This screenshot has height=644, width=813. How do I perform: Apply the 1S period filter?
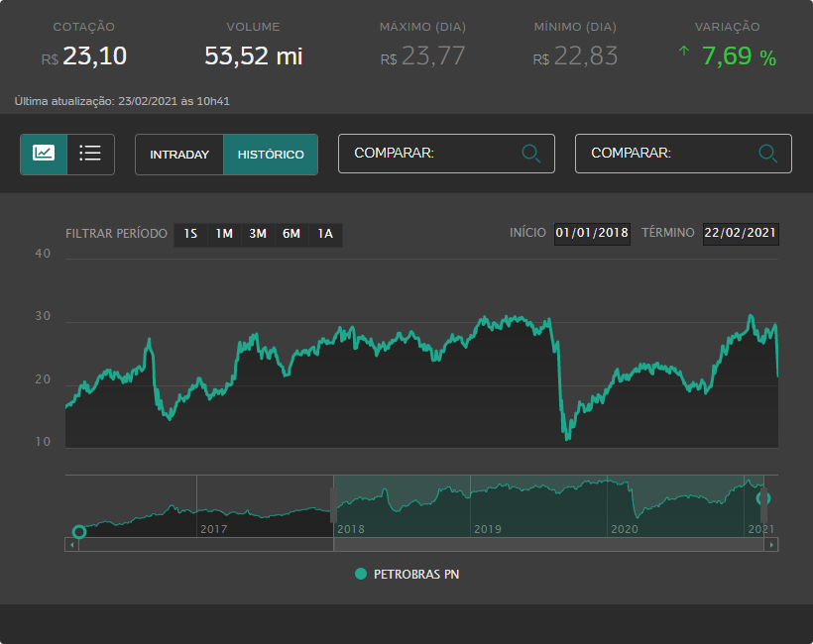[x=190, y=234]
